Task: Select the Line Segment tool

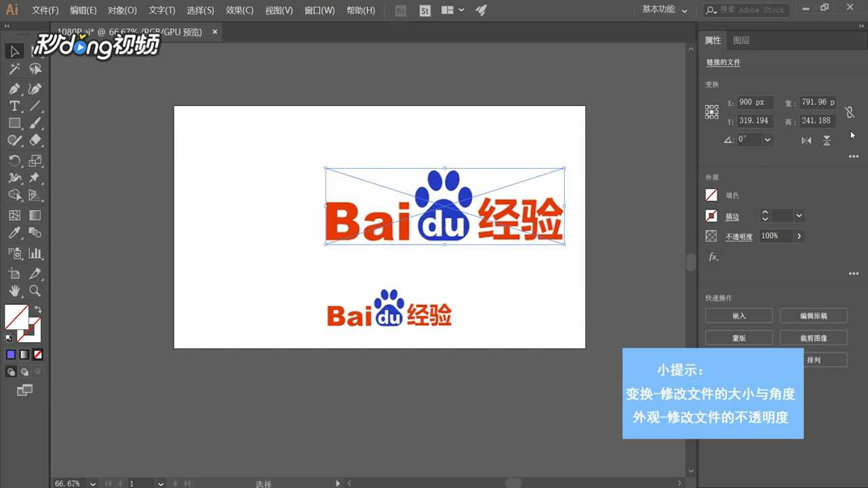Action: tap(35, 106)
